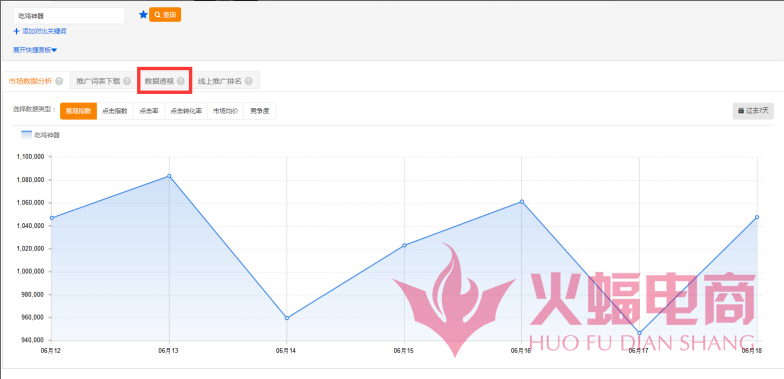The height and width of the screenshot is (379, 784).
Task: Click the blue star favorite icon
Action: (x=144, y=14)
